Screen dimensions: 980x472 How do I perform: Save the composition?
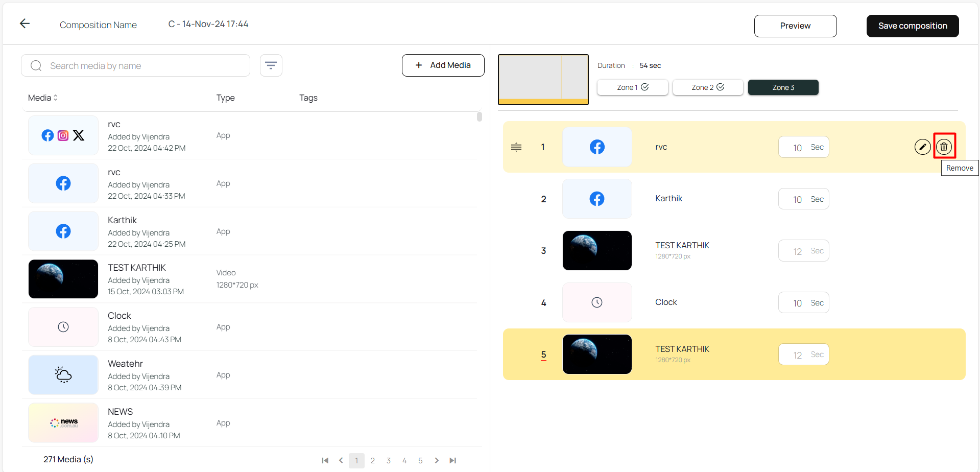(912, 26)
